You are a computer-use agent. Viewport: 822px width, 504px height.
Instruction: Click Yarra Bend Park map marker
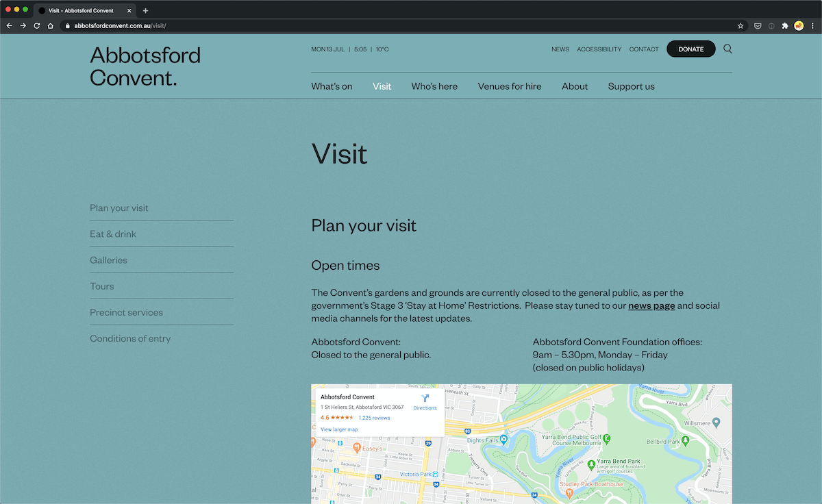click(x=591, y=465)
